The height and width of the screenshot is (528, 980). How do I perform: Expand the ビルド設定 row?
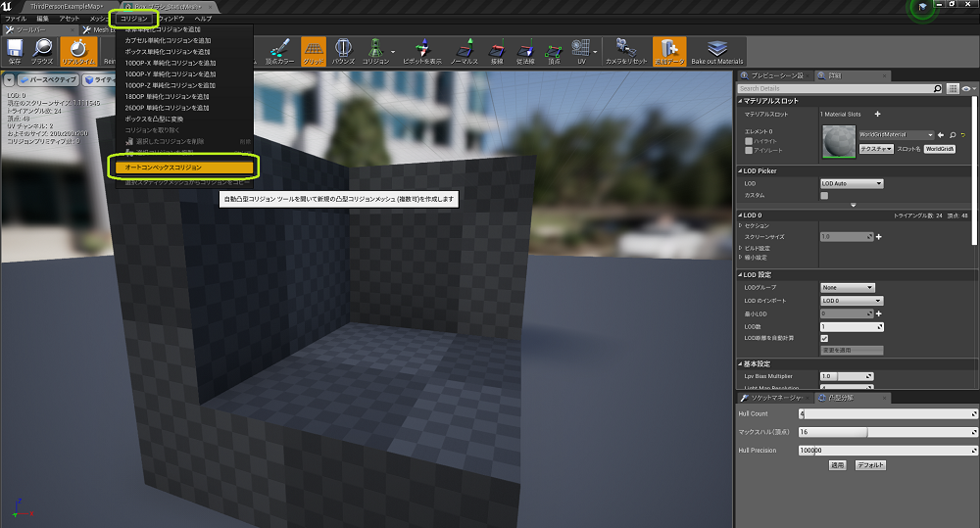click(741, 248)
